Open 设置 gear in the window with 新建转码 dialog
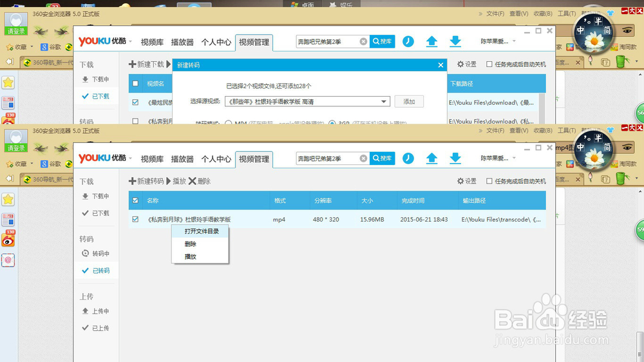Image resolution: width=644 pixels, height=362 pixels. pyautogui.click(x=466, y=64)
